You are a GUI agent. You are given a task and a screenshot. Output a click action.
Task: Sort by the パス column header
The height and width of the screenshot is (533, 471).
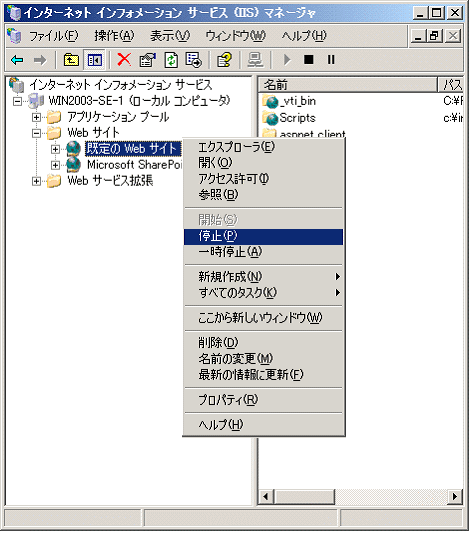[450, 85]
